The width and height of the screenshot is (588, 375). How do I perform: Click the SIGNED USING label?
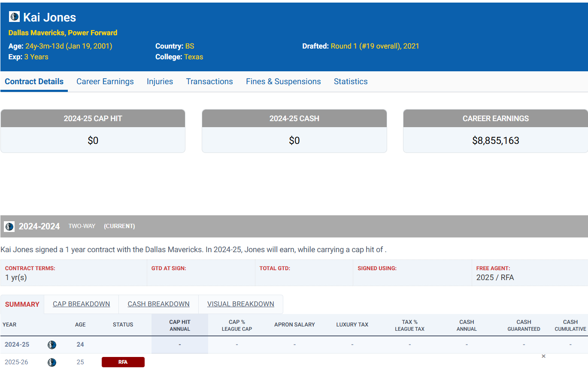377,268
